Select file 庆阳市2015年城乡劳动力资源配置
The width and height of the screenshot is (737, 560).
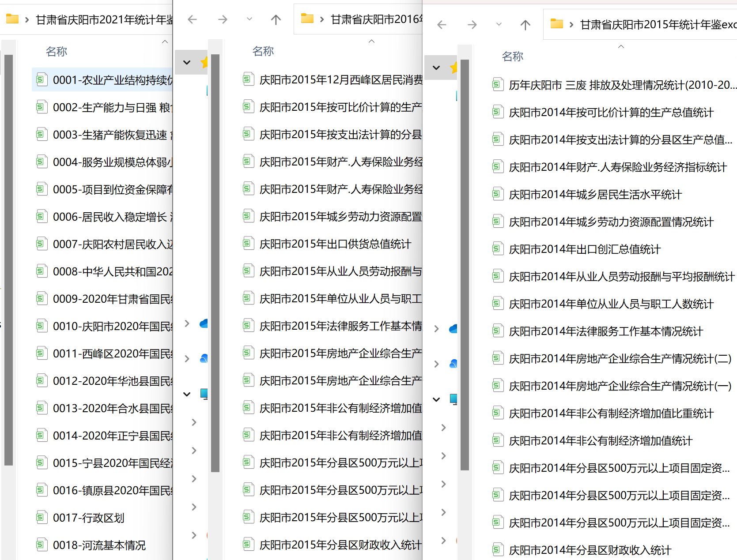pos(341,217)
